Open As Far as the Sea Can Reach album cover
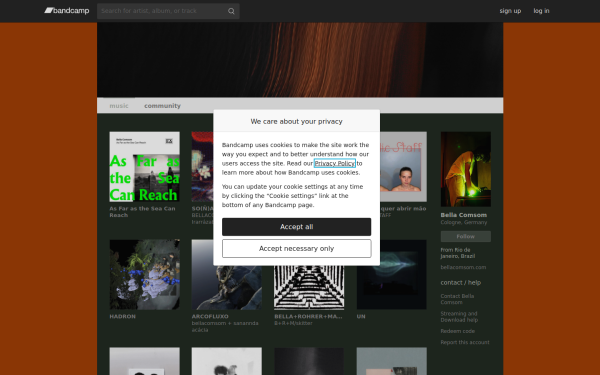 tap(144, 167)
